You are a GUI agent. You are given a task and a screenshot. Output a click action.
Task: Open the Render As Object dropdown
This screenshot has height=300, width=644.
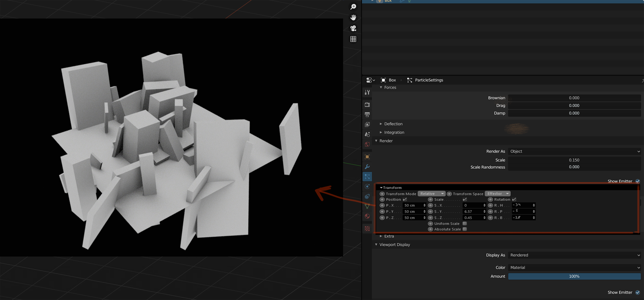tap(574, 151)
